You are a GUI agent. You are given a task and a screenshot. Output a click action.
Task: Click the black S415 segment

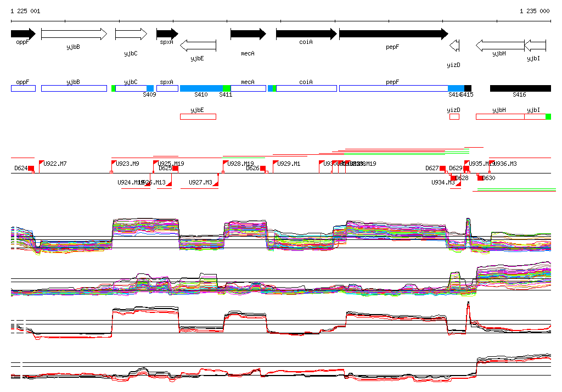pos(468,88)
